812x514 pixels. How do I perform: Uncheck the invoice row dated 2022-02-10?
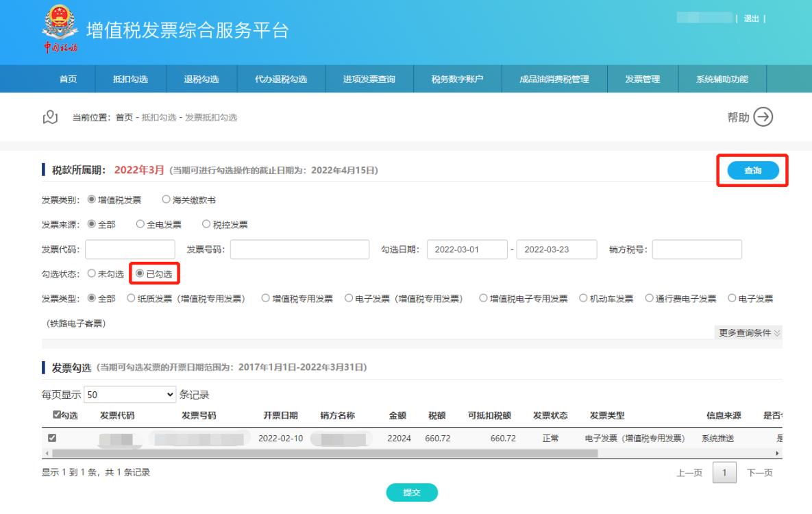point(50,438)
